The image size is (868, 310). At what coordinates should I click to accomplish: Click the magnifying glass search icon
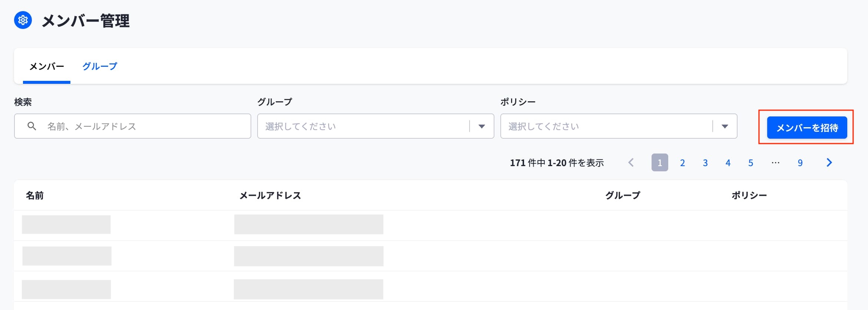32,126
